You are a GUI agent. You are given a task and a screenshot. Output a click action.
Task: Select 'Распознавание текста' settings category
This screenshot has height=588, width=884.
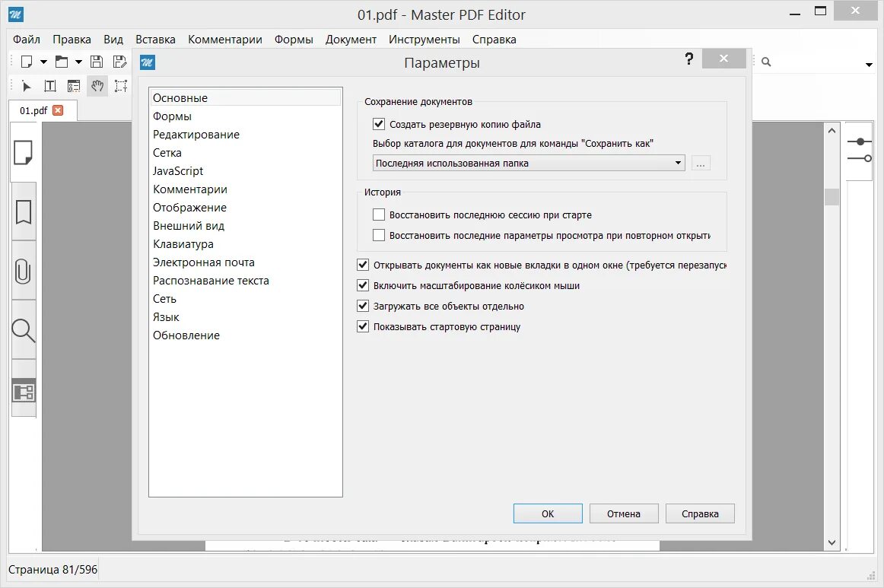pyautogui.click(x=245, y=281)
